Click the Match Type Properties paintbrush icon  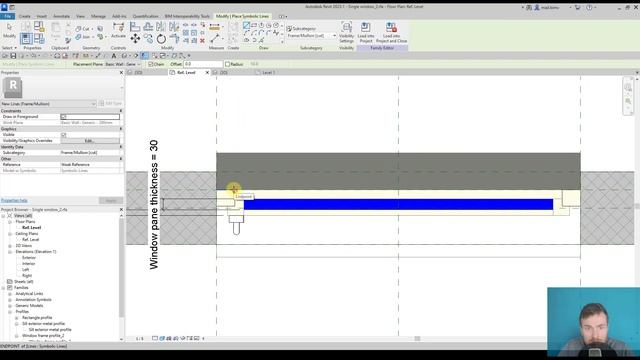click(x=68, y=40)
